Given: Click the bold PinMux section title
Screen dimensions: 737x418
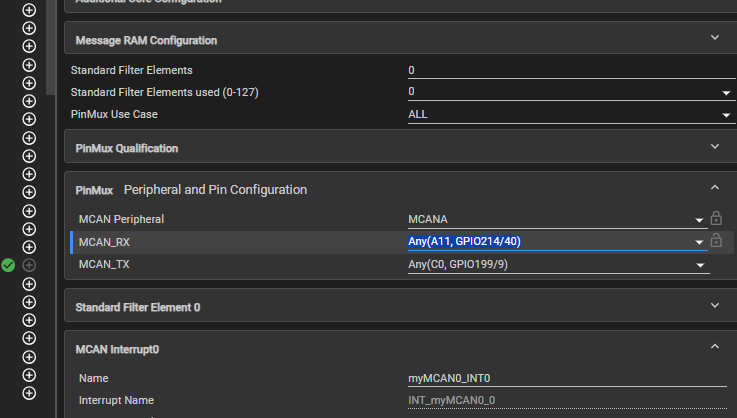Looking at the screenshot, I should tap(94, 190).
